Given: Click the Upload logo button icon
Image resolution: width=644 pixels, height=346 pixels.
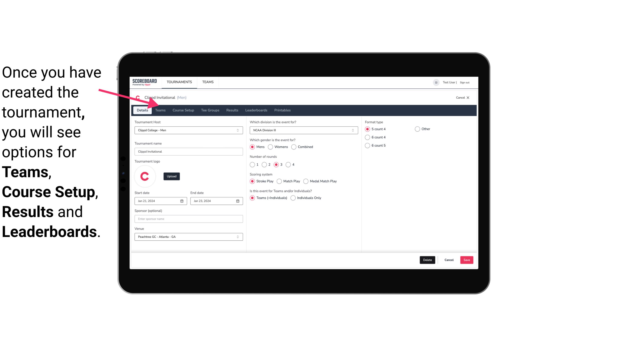Looking at the screenshot, I should point(171,176).
